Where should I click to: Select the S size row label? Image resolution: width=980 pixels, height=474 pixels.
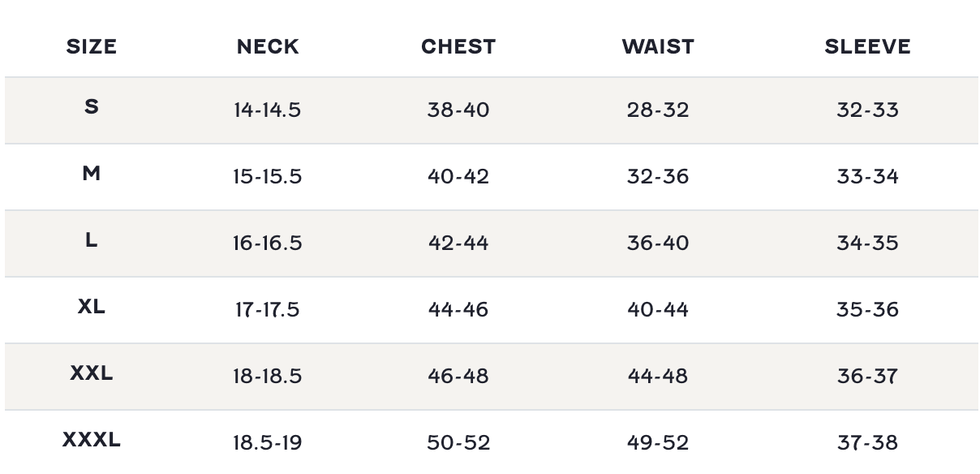(92, 106)
